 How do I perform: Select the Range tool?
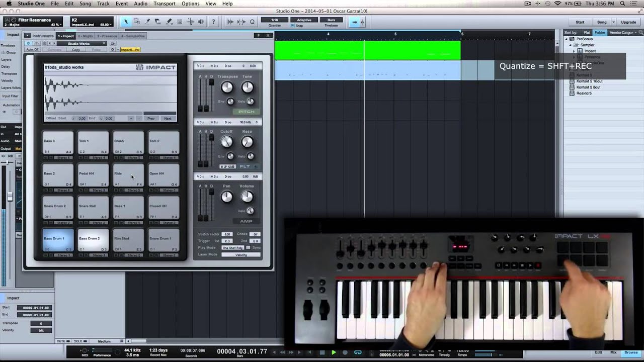pos(137,22)
